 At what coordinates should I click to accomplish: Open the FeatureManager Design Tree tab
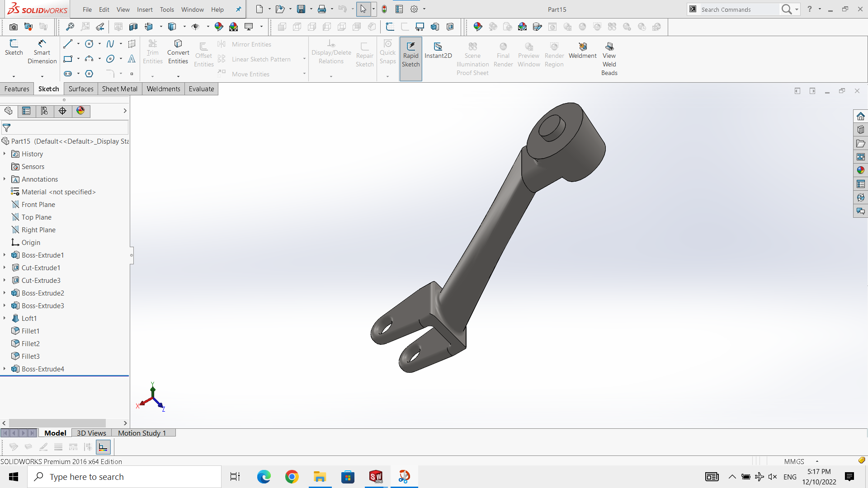[9, 111]
